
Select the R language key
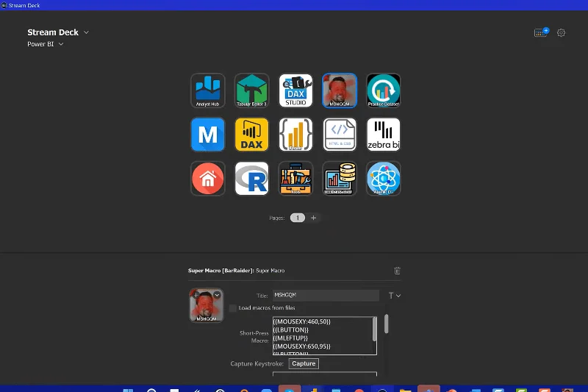point(251,179)
